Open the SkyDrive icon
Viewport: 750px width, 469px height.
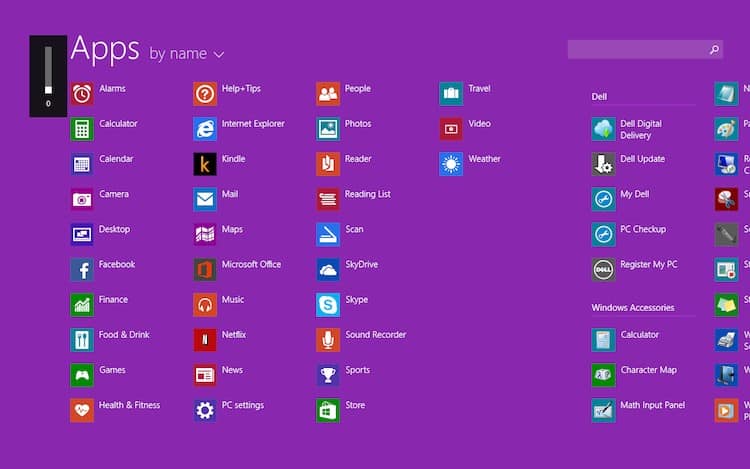(328, 270)
